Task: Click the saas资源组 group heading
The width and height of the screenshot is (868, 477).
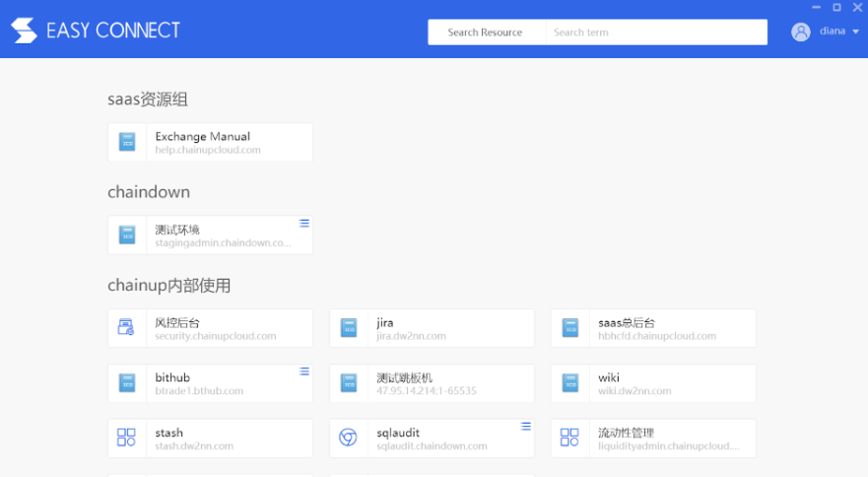Action: pos(147,100)
